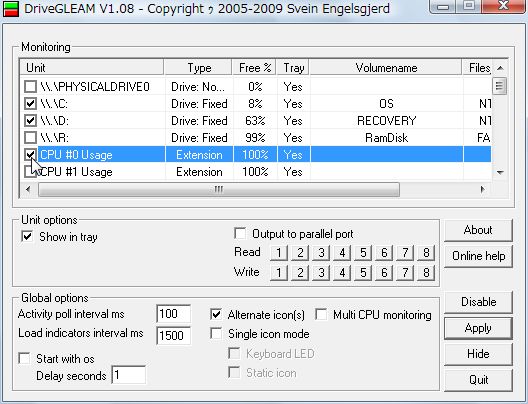Select Write pin 2 button
The width and height of the screenshot is (528, 404).
pos(300,273)
